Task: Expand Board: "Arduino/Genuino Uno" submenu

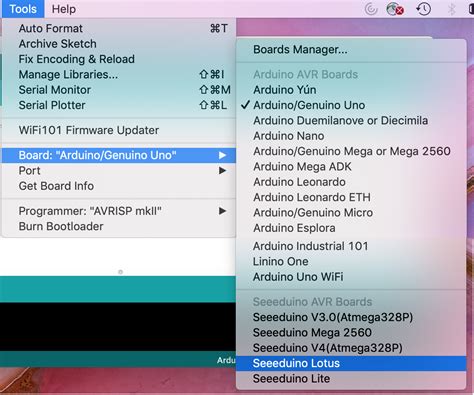Action: pyautogui.click(x=119, y=155)
